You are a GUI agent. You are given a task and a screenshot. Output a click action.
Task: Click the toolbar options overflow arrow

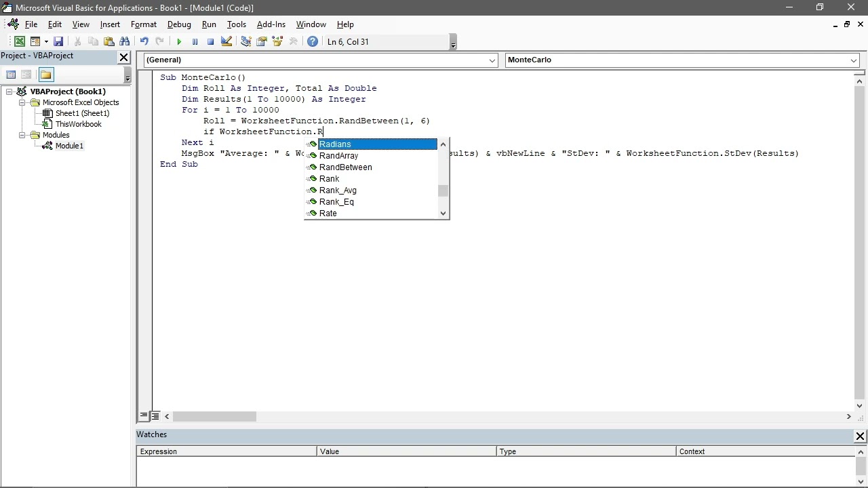pos(453,43)
